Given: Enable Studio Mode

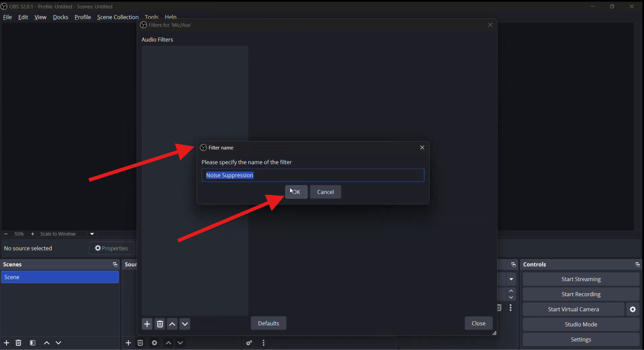Looking at the screenshot, I should 580,324.
